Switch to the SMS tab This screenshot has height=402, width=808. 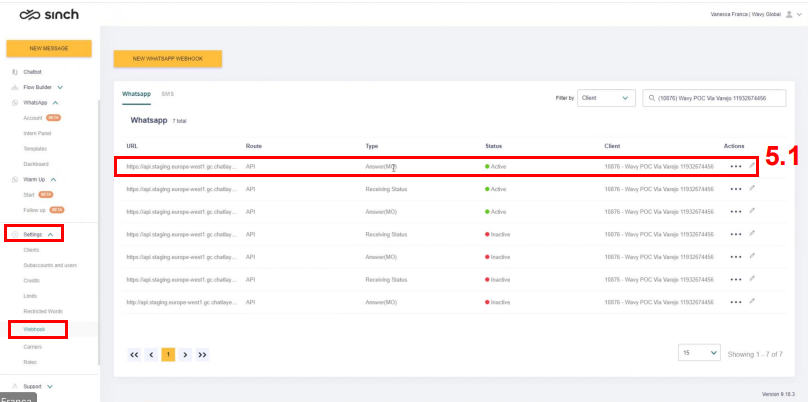167,94
